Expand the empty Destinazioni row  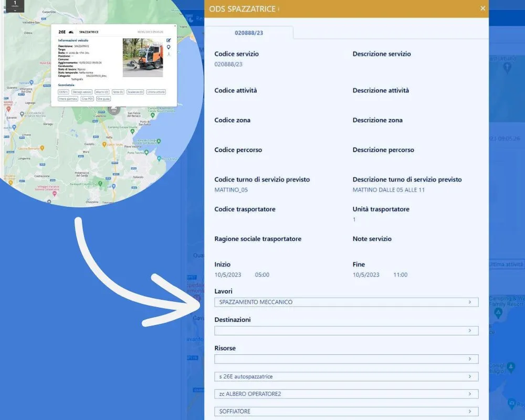pyautogui.click(x=469, y=331)
